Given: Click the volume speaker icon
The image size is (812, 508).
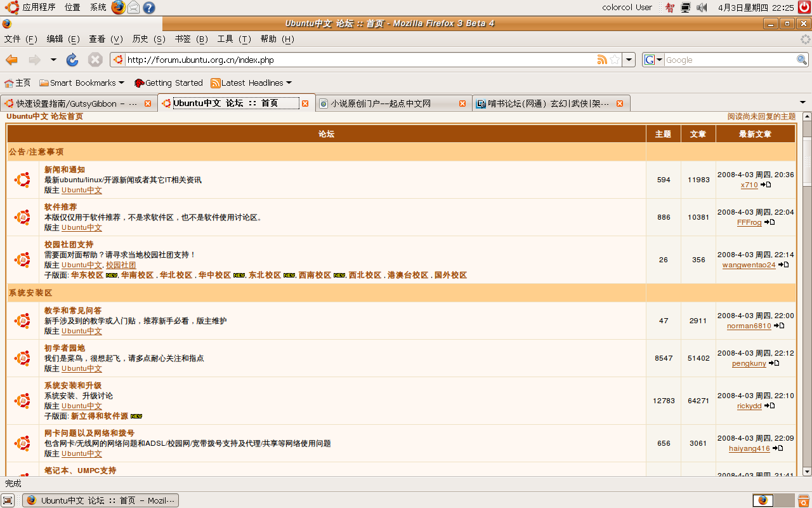Looking at the screenshot, I should coord(702,8).
